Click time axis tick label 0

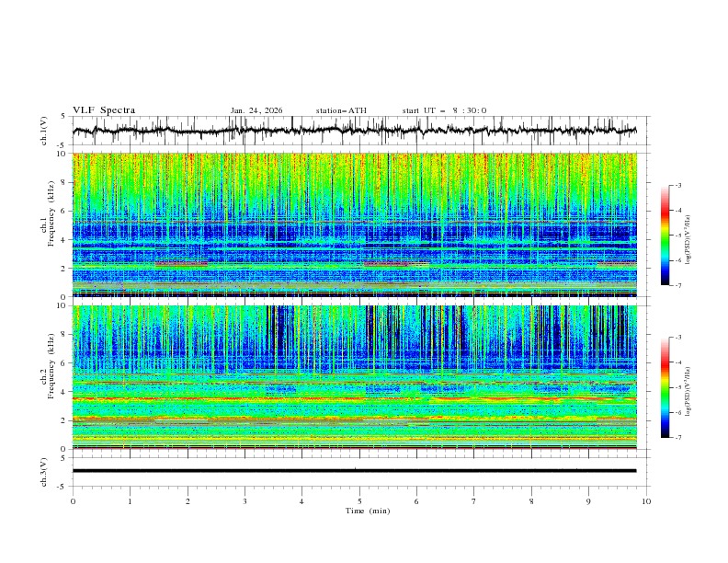pos(73,501)
